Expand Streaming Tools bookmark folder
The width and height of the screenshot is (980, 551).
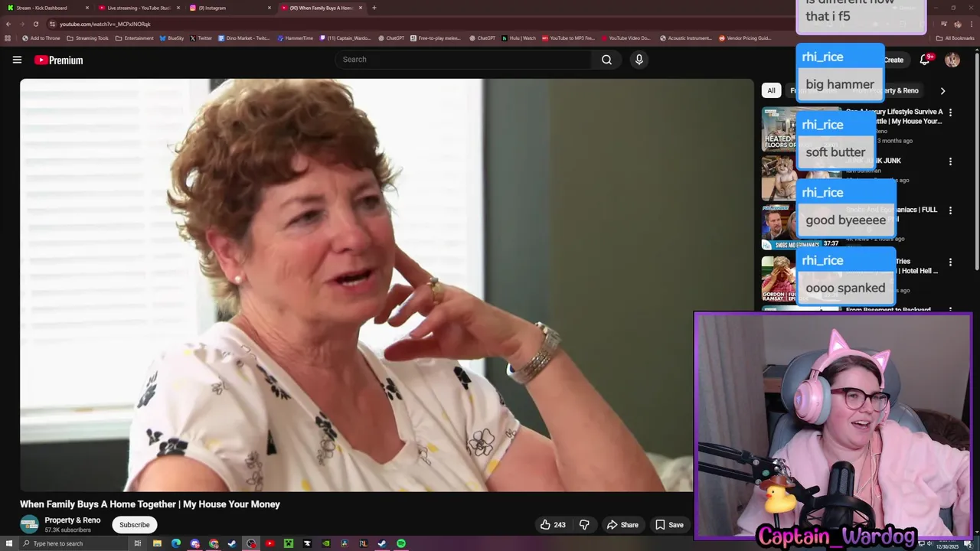click(x=88, y=38)
